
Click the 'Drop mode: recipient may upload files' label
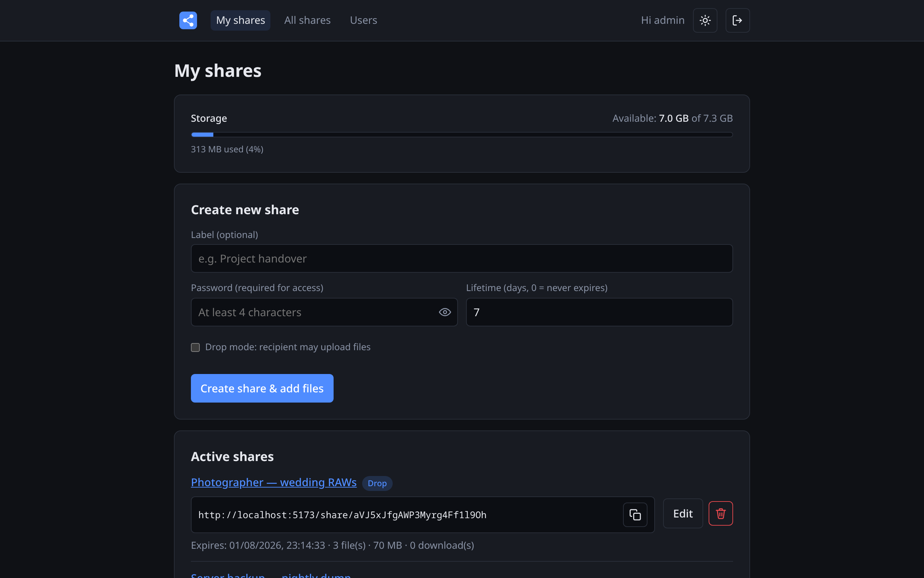[287, 347]
